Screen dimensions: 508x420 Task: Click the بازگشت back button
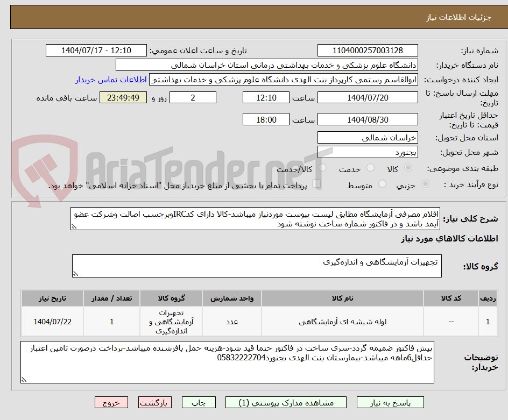155,402
